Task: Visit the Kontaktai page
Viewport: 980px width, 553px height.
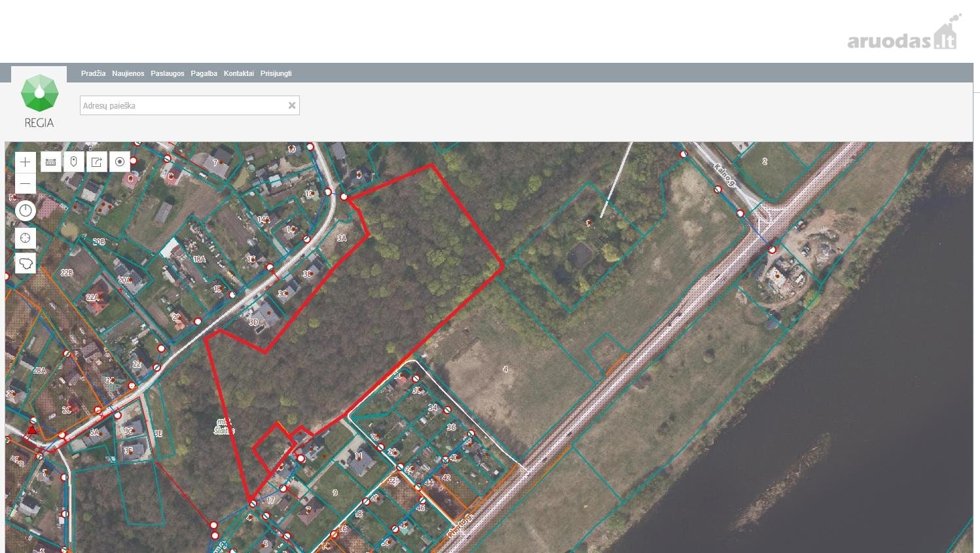Action: coord(238,73)
